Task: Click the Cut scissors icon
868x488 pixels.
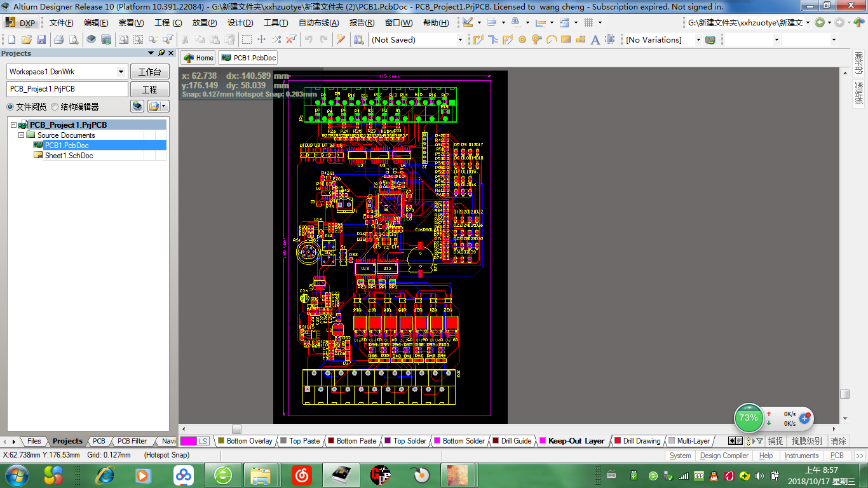Action: (185, 39)
